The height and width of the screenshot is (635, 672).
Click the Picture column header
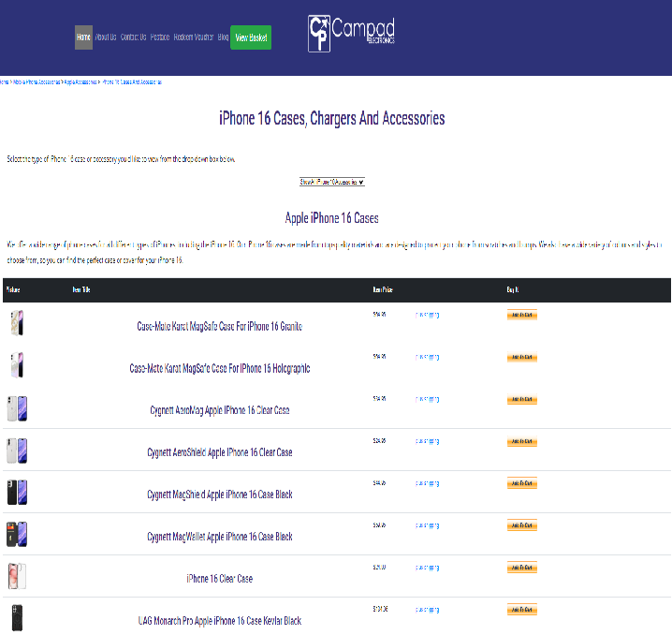[13, 289]
